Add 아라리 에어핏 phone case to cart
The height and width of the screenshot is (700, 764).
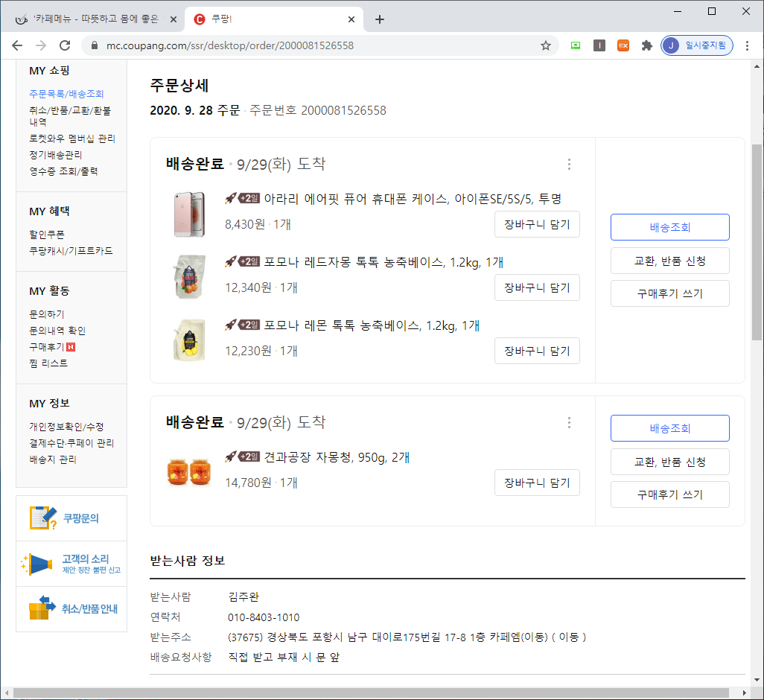click(x=537, y=224)
